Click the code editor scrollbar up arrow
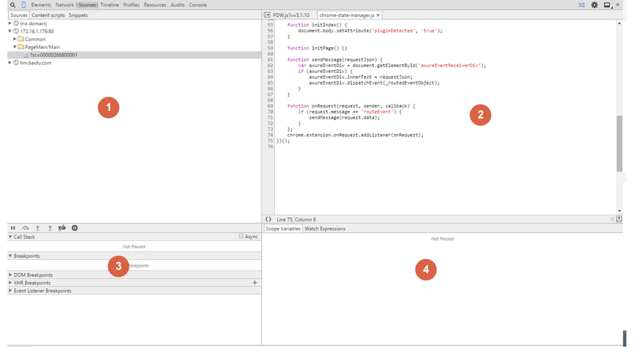This screenshot has height=354, width=644. (x=619, y=24)
